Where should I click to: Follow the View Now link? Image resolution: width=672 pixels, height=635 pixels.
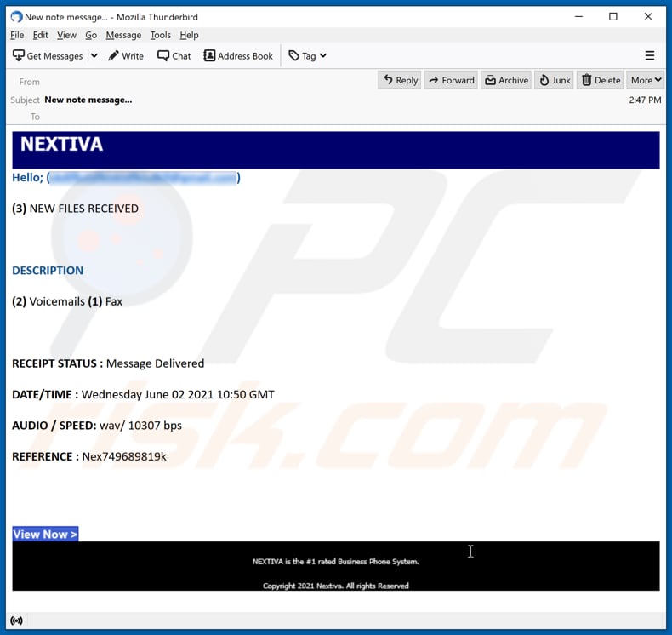(x=45, y=535)
